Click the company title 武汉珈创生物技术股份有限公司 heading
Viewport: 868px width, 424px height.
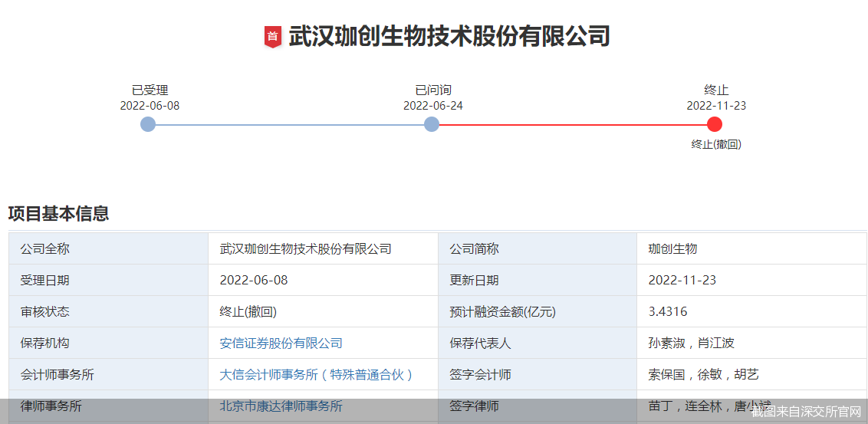[449, 36]
